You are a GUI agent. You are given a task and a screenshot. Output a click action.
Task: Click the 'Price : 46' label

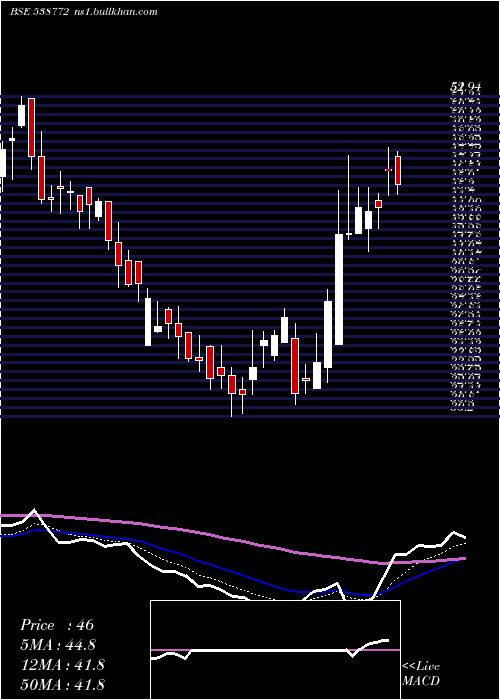pyautogui.click(x=57, y=625)
